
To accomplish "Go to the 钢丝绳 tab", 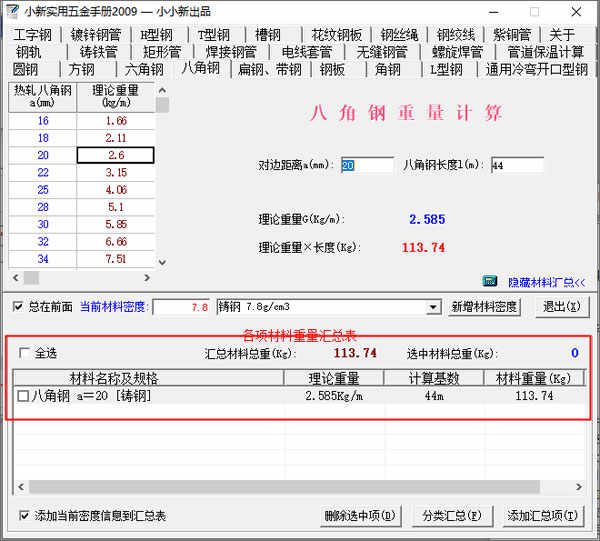I will click(399, 35).
